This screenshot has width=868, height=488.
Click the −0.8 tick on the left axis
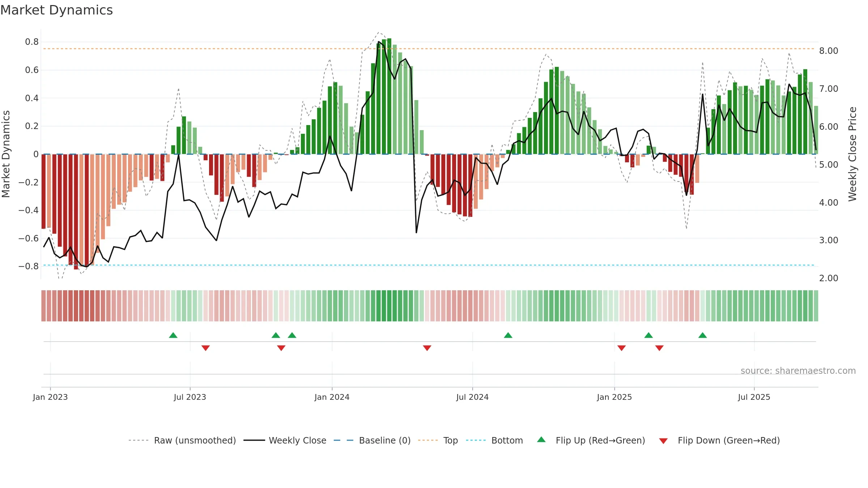pos(29,266)
